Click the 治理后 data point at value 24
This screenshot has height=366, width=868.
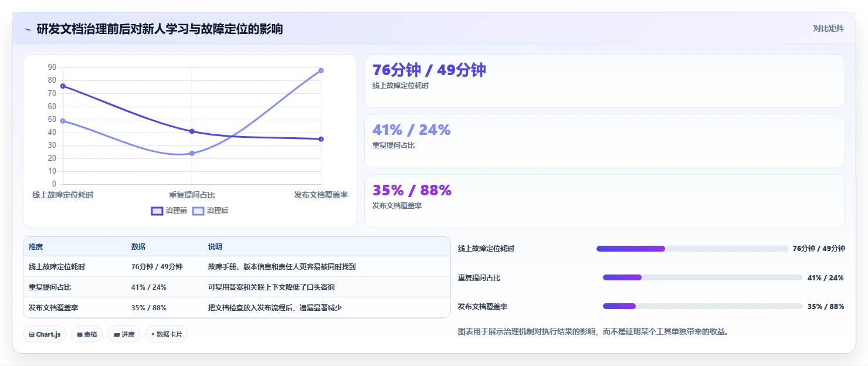click(x=192, y=153)
